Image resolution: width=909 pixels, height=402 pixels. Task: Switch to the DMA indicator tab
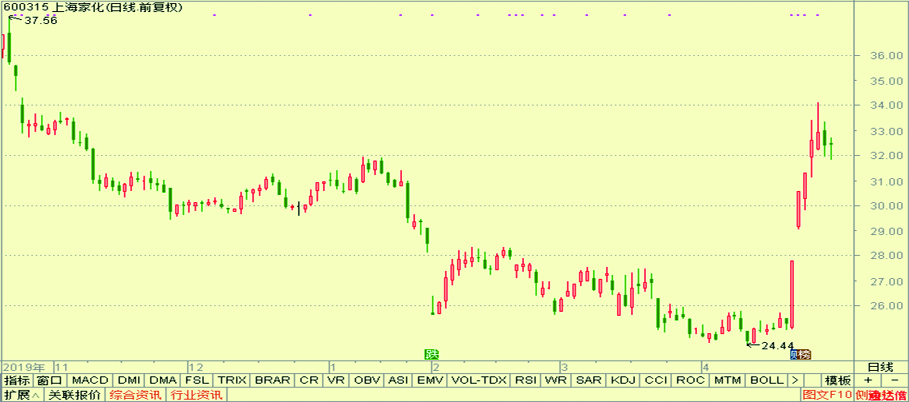coord(162,381)
